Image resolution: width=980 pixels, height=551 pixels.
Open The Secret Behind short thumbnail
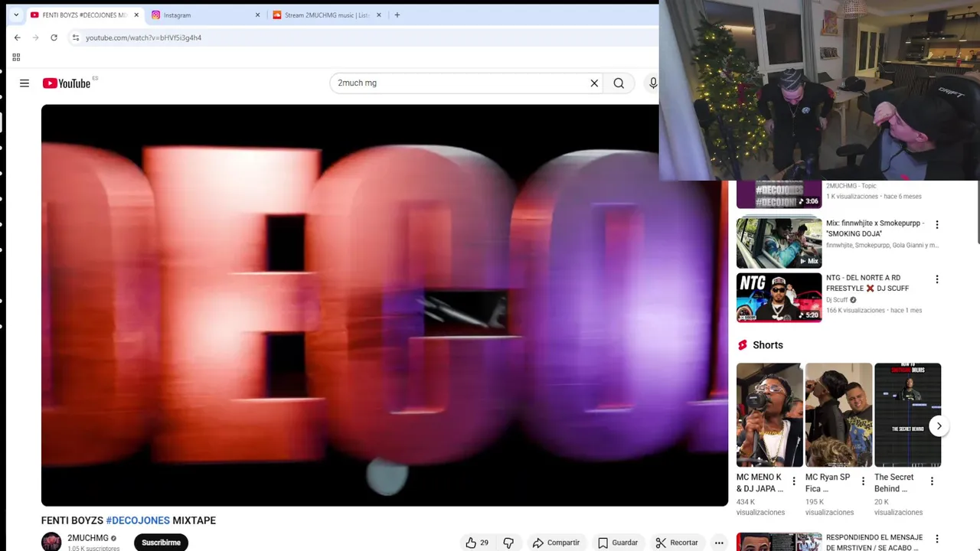(x=907, y=415)
